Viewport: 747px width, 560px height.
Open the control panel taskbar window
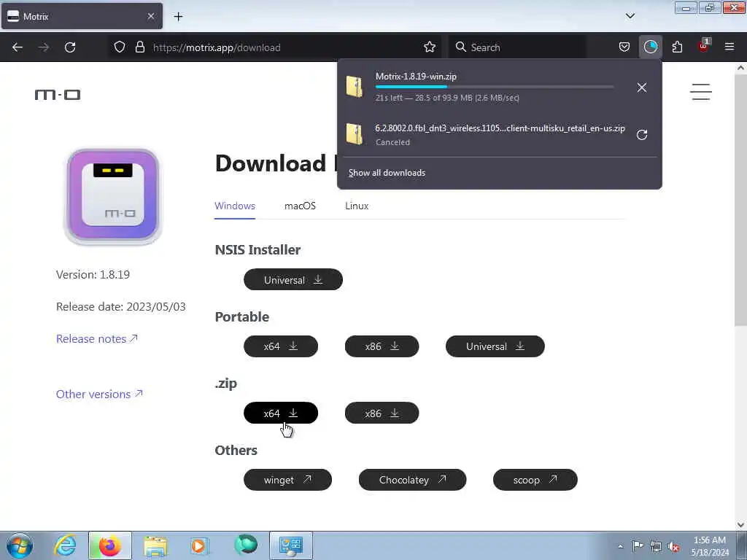[291, 545]
